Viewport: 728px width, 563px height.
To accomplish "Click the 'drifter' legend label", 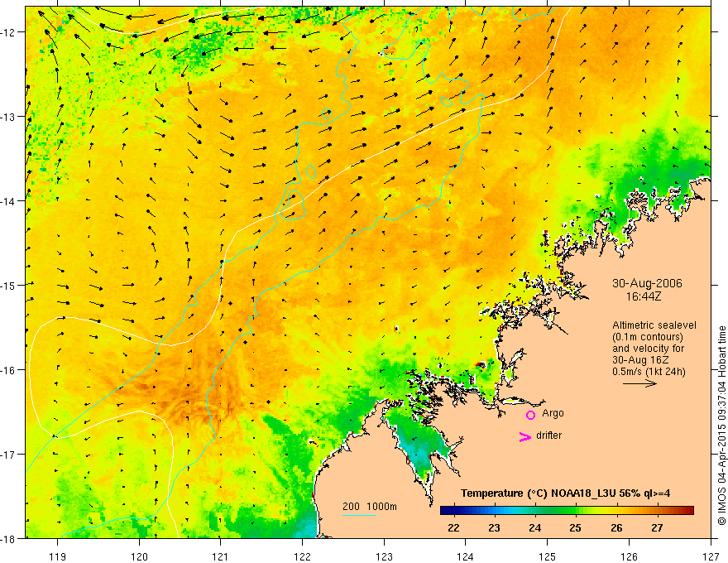I will coord(548,435).
